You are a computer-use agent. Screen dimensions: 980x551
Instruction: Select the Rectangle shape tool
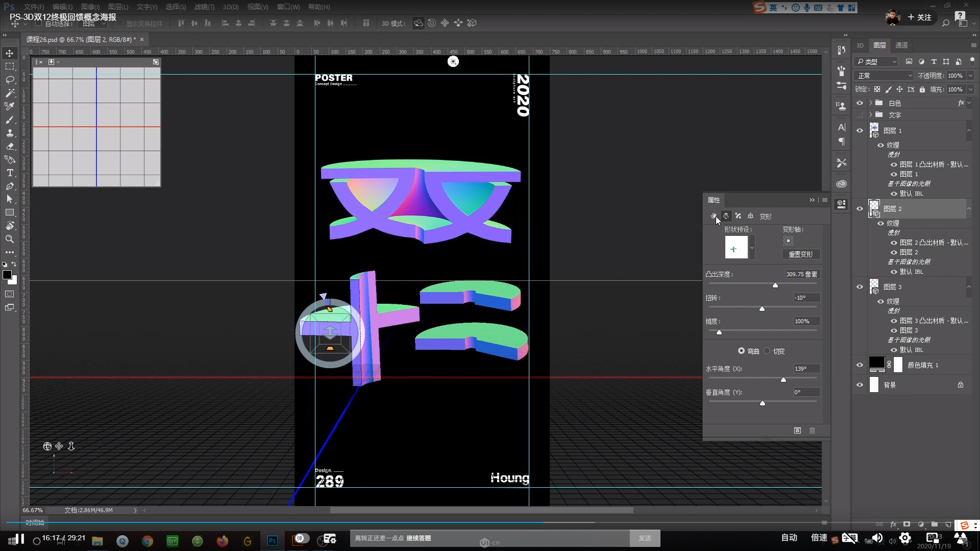tap(10, 212)
